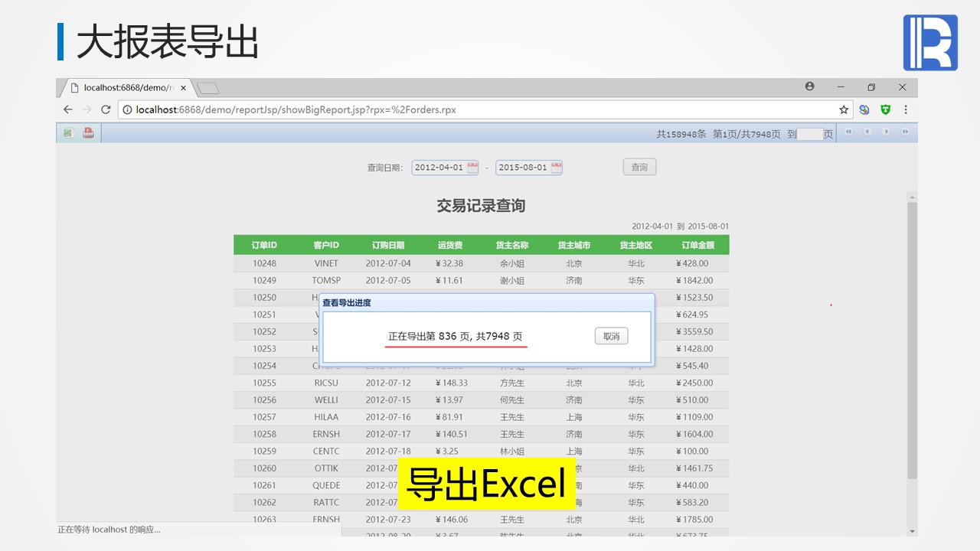
Task: Click freight cell ¥148.33
Action: [x=452, y=383]
